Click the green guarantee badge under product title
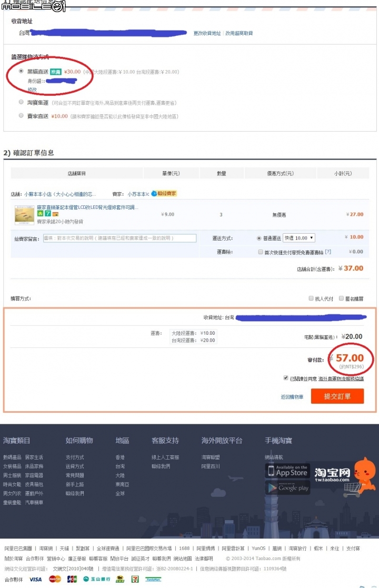 40,214
